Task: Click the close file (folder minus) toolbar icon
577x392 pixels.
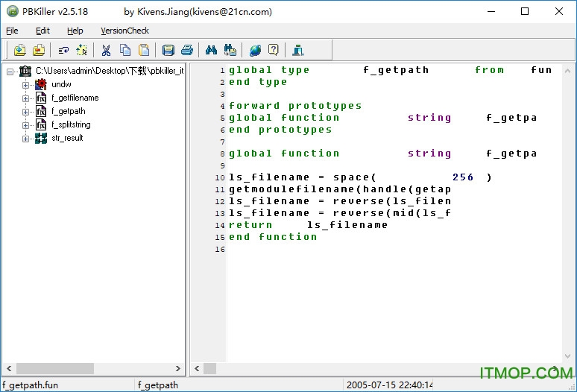Action: (39, 50)
